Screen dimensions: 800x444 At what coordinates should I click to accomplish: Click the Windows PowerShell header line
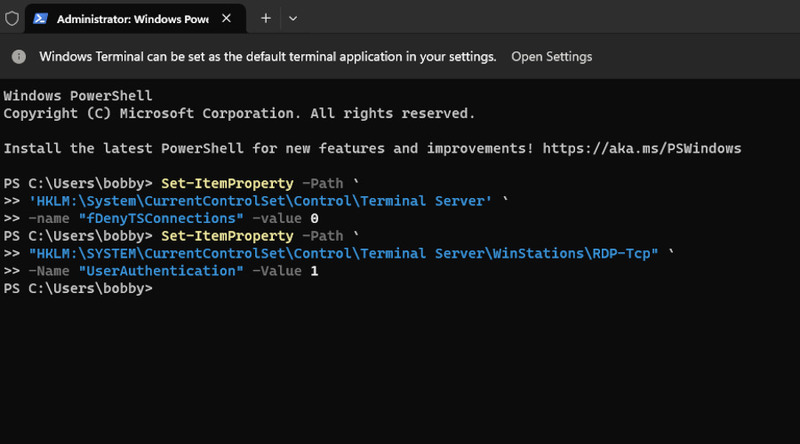pyautogui.click(x=78, y=96)
